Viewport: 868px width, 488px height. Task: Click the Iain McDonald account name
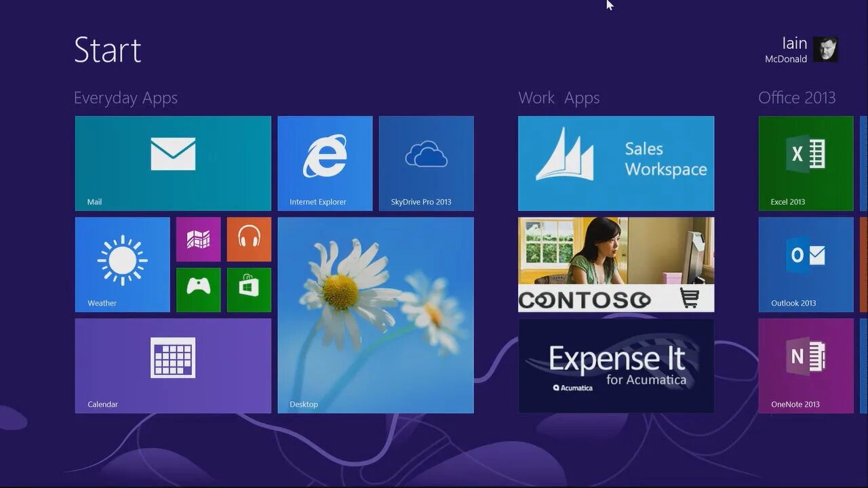coord(786,50)
